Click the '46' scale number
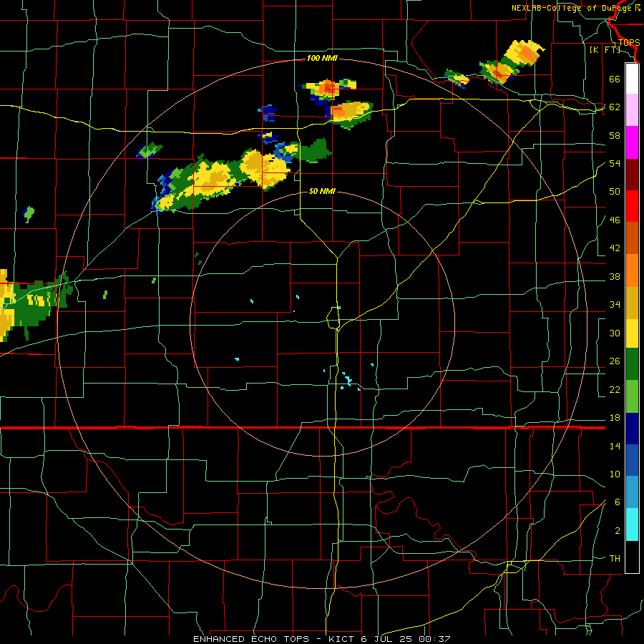The height and width of the screenshot is (644, 644). pyautogui.click(x=615, y=220)
